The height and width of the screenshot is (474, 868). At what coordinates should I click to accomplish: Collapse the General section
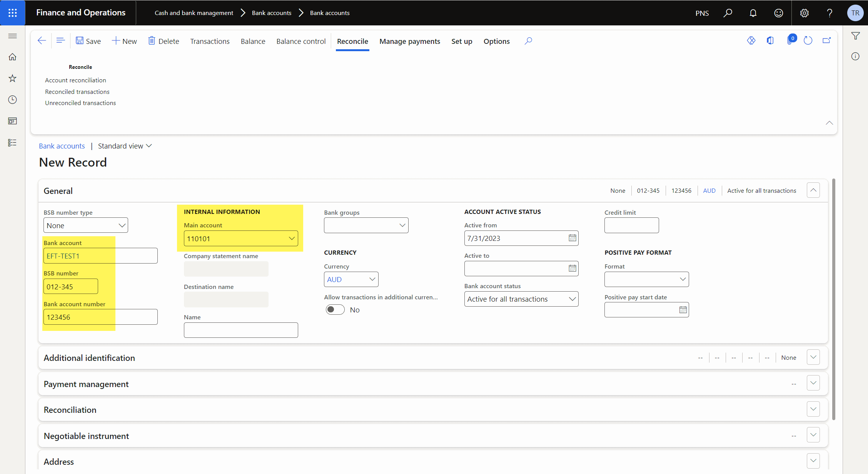[x=813, y=190]
